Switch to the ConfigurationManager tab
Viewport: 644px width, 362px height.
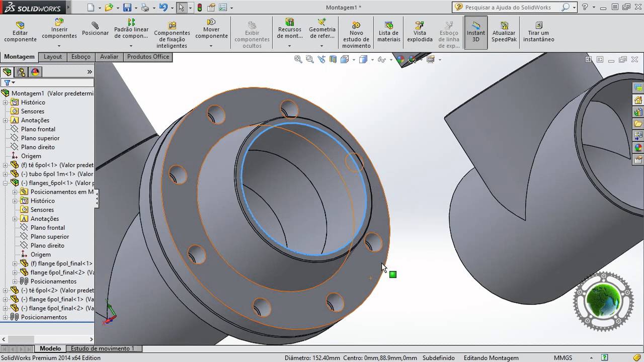[21, 72]
